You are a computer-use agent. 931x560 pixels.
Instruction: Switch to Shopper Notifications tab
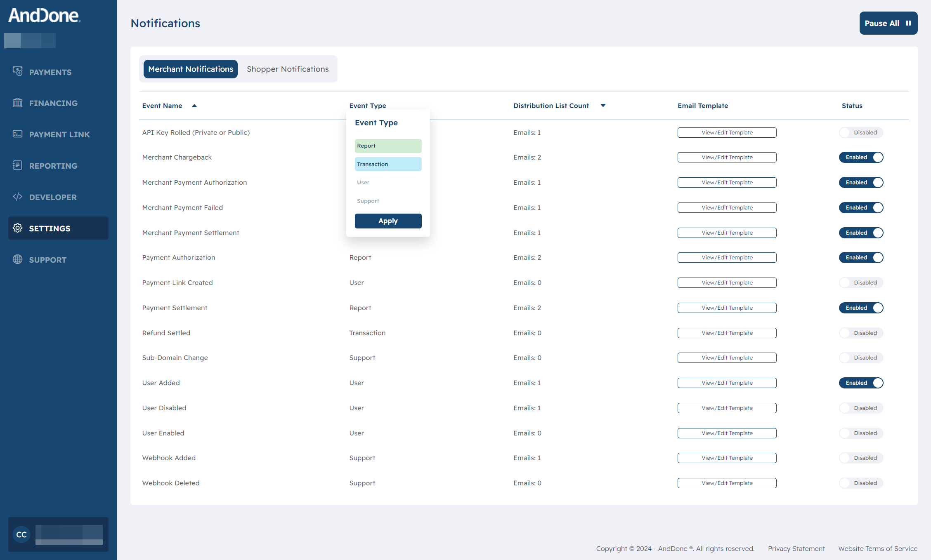288,68
